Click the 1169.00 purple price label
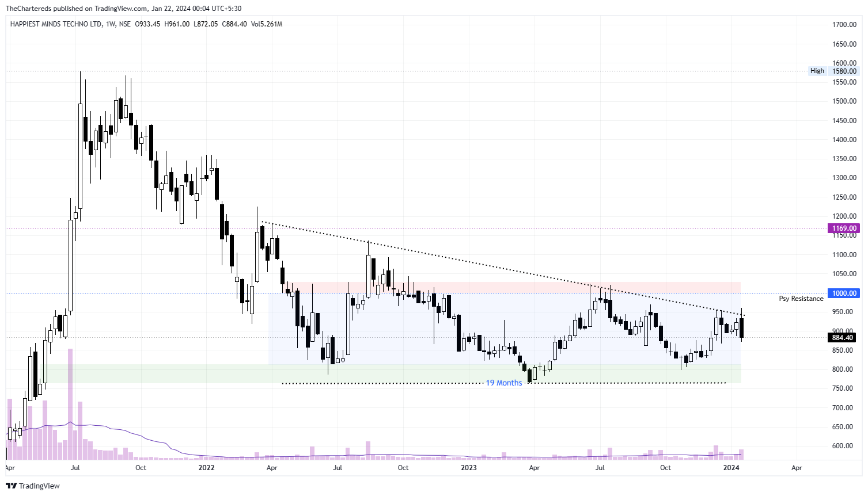868x496 pixels. (x=844, y=228)
